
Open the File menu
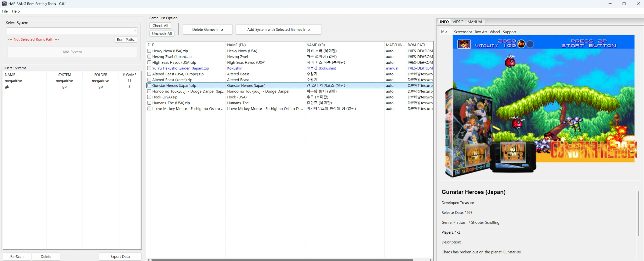point(5,11)
